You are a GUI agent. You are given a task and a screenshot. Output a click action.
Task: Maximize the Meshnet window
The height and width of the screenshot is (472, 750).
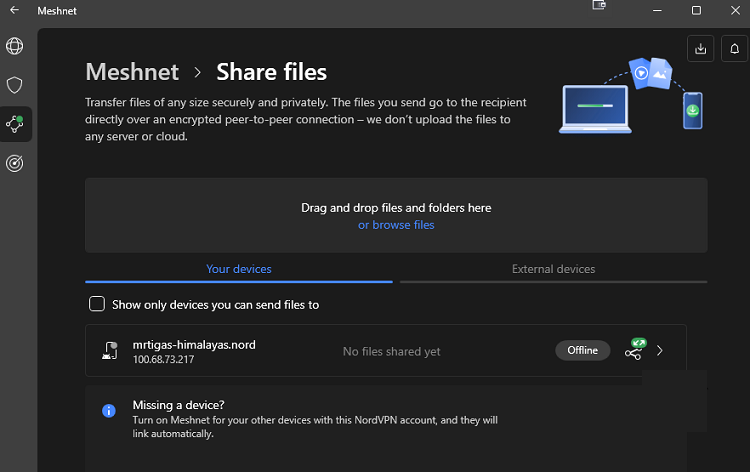point(696,11)
